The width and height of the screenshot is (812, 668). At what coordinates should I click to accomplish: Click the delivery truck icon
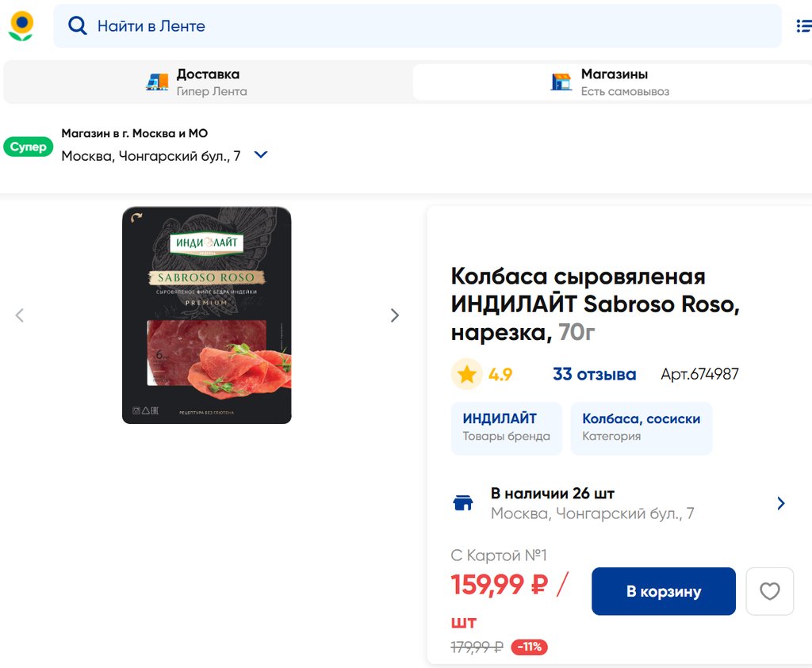point(157,82)
